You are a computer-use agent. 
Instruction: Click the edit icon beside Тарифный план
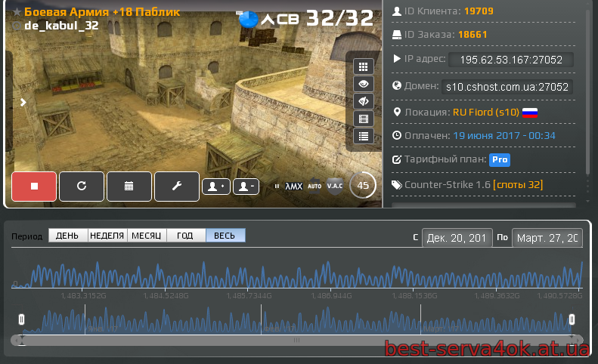pos(397,159)
